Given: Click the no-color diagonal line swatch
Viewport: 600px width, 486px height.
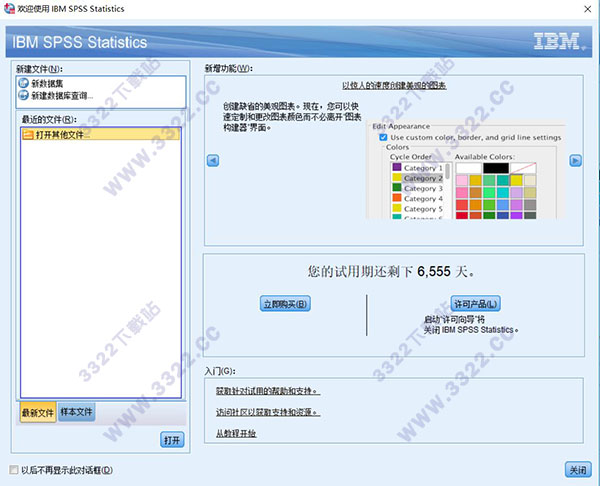Looking at the screenshot, I should (x=523, y=168).
